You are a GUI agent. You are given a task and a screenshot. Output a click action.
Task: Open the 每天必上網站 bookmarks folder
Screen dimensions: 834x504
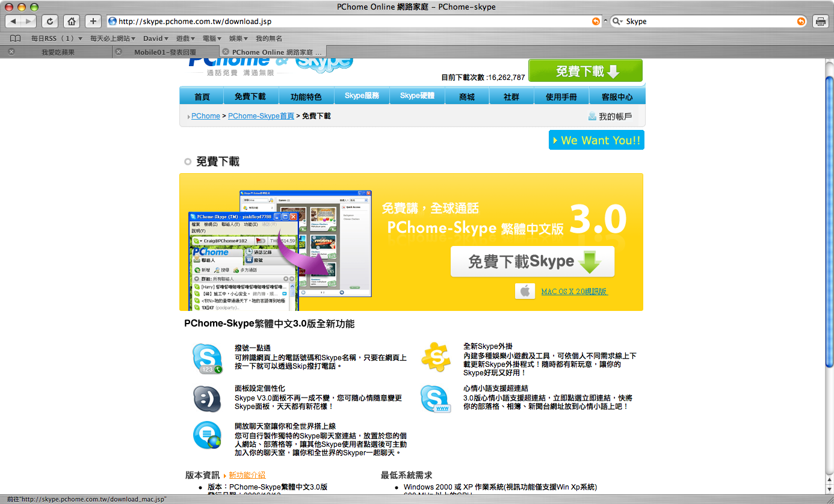[113, 38]
